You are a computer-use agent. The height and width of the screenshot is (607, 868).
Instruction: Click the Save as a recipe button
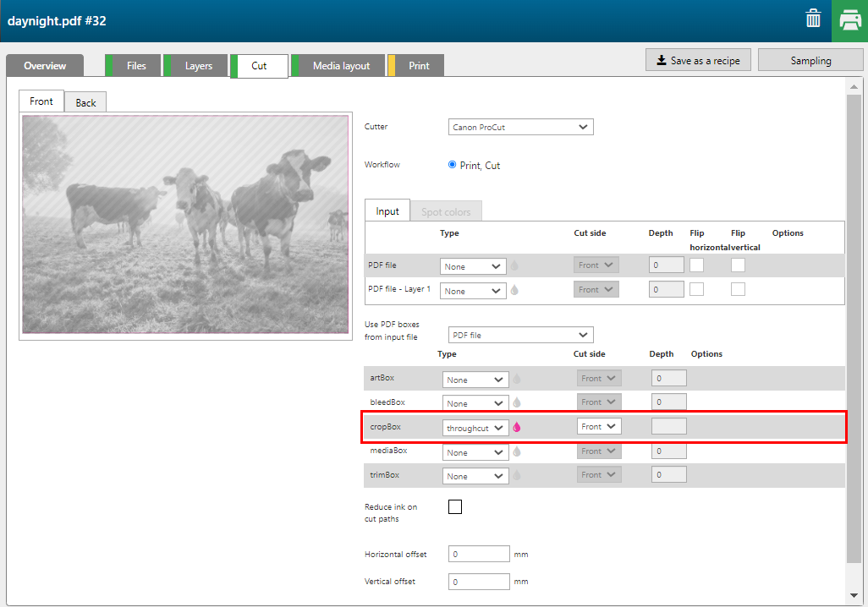(x=698, y=60)
